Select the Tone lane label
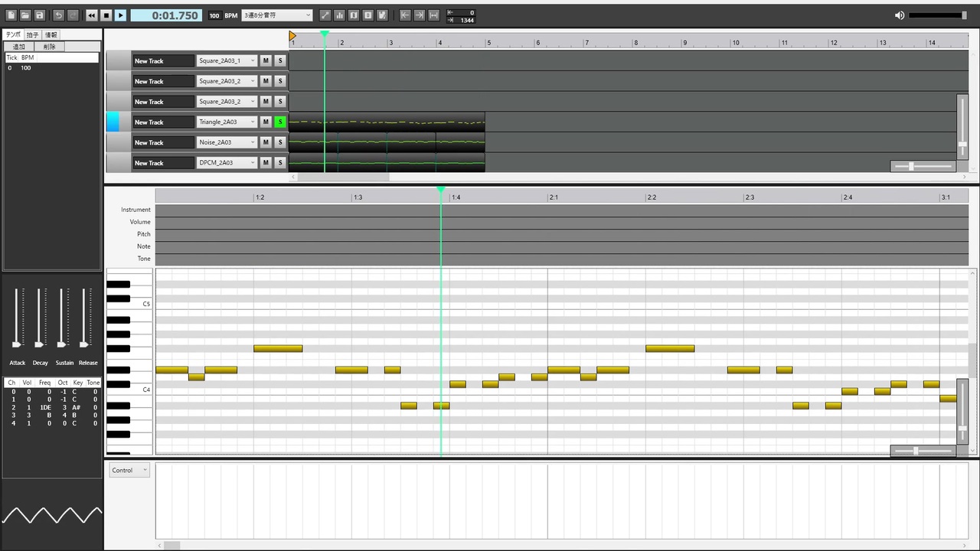 tap(144, 259)
